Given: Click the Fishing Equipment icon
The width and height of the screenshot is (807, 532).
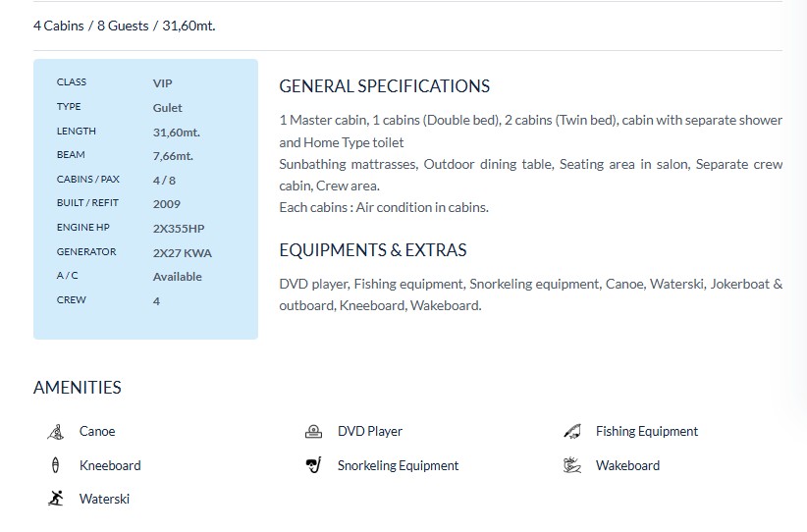Looking at the screenshot, I should click(572, 432).
